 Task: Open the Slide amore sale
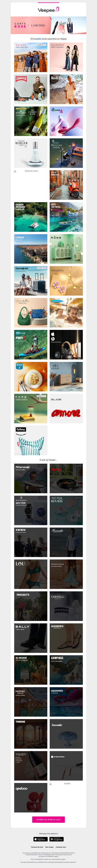click(66, 409)
